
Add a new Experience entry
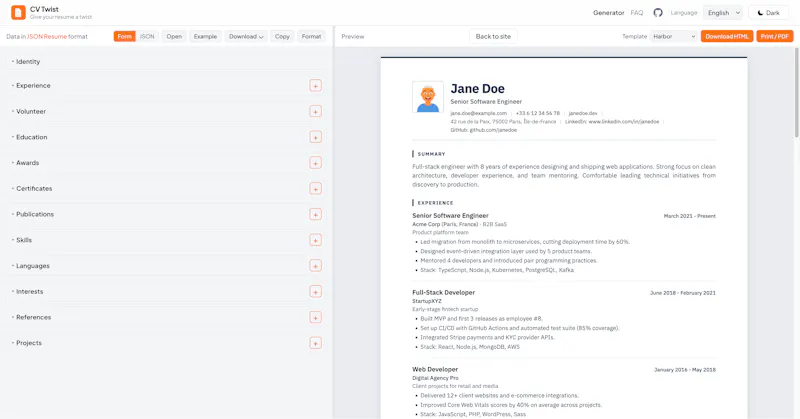click(315, 86)
